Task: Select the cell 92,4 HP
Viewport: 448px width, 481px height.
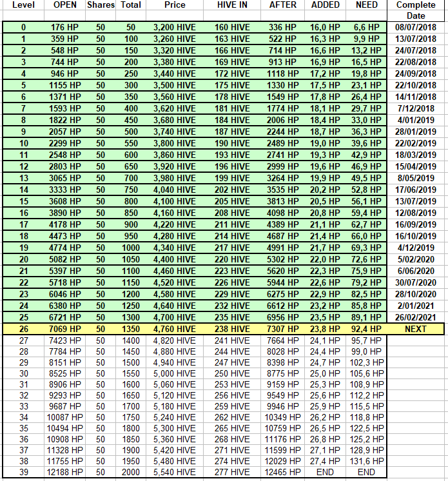Action: tap(366, 329)
